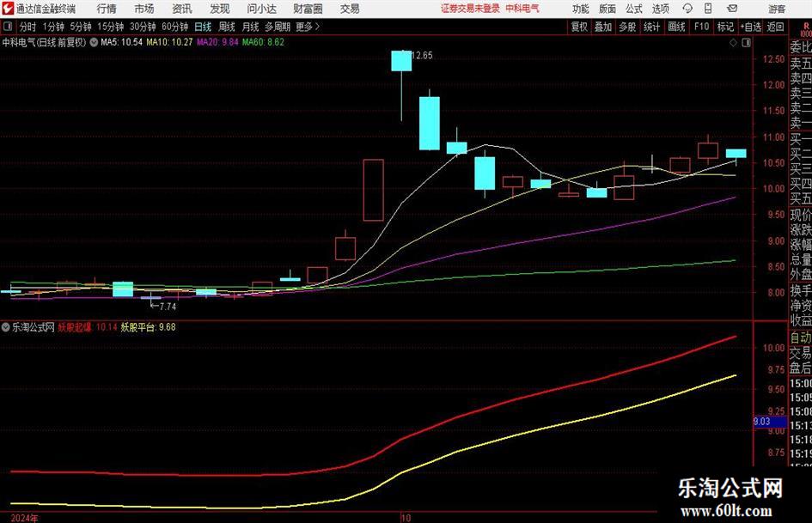Screen dimensions: 812x523
Task: Open the 功能 menu
Action: pyautogui.click(x=581, y=9)
